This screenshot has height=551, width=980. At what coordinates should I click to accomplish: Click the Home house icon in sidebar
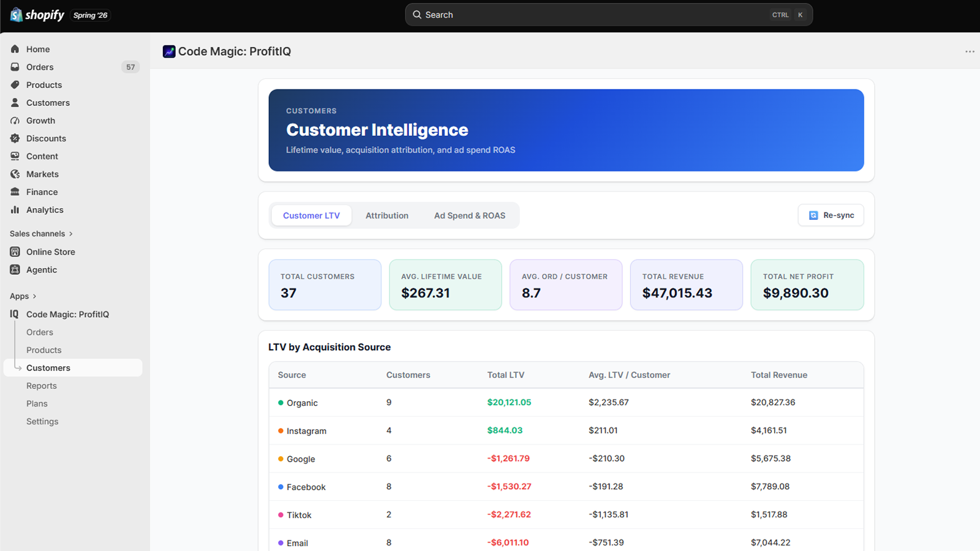point(15,49)
